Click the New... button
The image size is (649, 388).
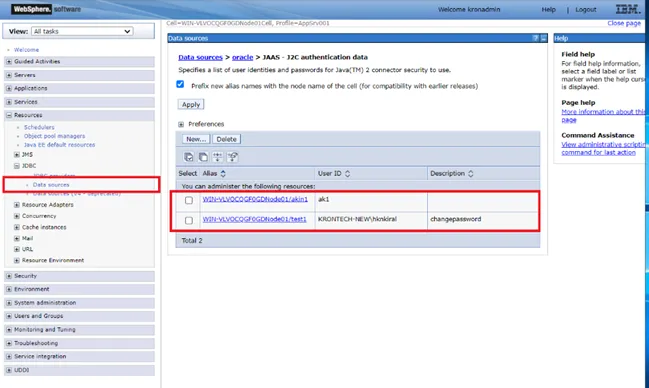point(196,139)
